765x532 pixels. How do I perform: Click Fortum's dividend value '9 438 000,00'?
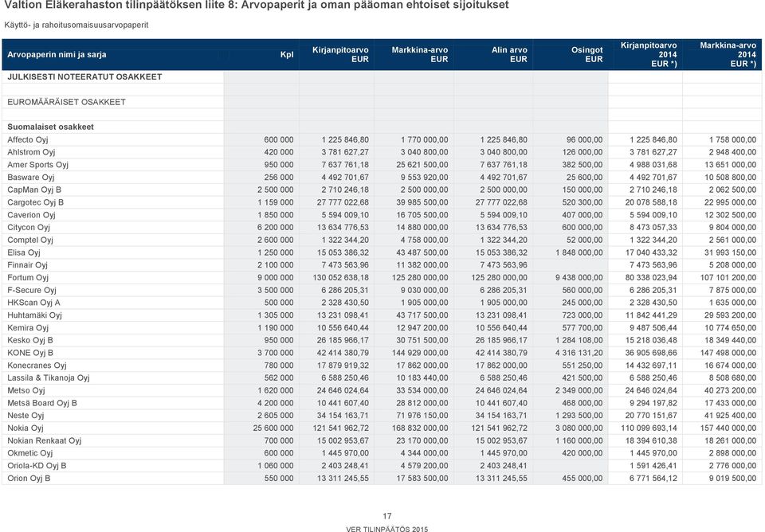coord(579,277)
